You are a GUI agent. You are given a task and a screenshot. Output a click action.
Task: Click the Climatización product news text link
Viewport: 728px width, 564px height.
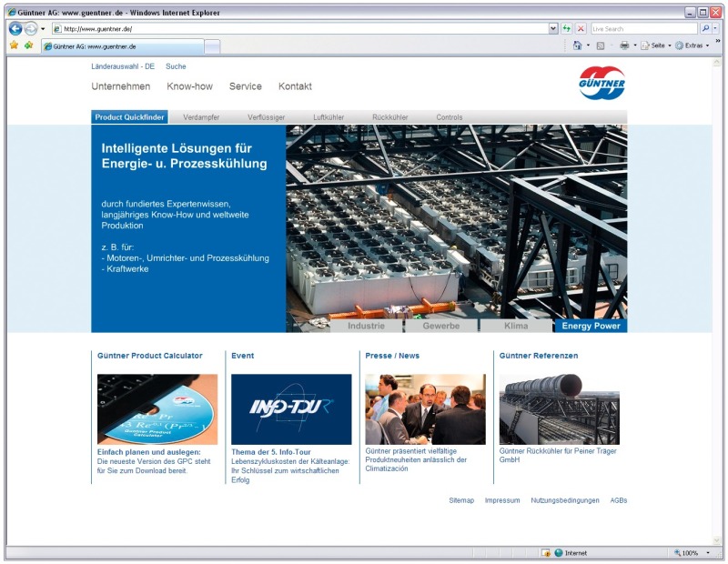[x=416, y=460]
